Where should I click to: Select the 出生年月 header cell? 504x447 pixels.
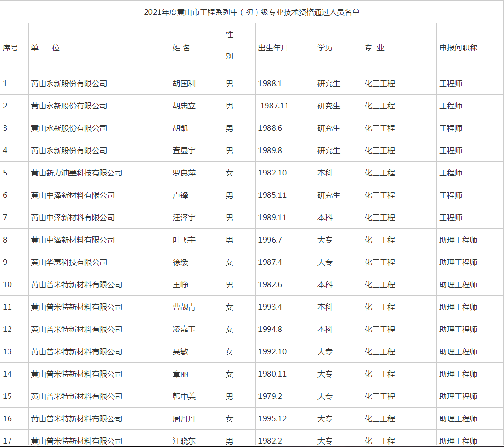[x=273, y=48]
